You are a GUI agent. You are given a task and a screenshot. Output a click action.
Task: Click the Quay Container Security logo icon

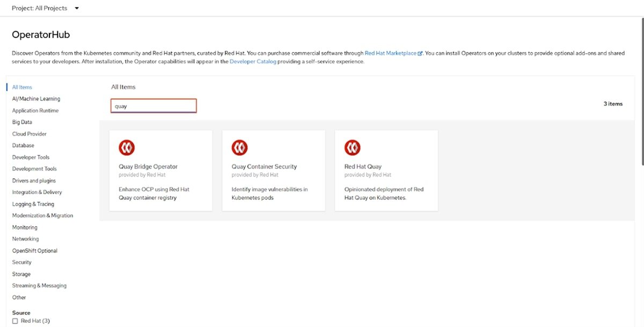239,148
